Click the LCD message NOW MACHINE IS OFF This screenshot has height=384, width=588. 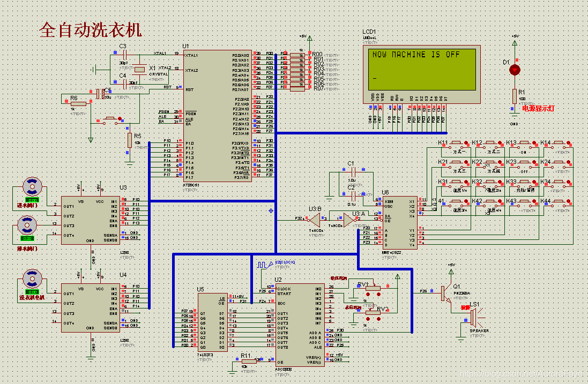[x=416, y=55]
